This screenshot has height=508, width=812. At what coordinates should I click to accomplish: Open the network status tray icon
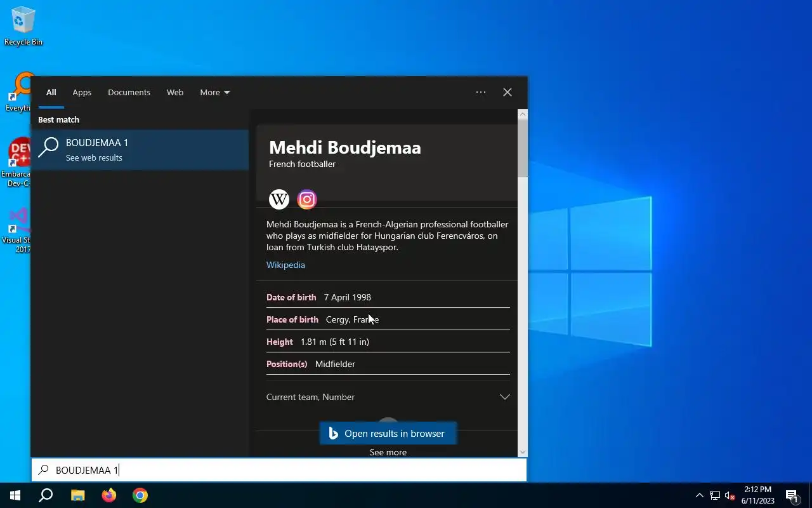[715, 495]
